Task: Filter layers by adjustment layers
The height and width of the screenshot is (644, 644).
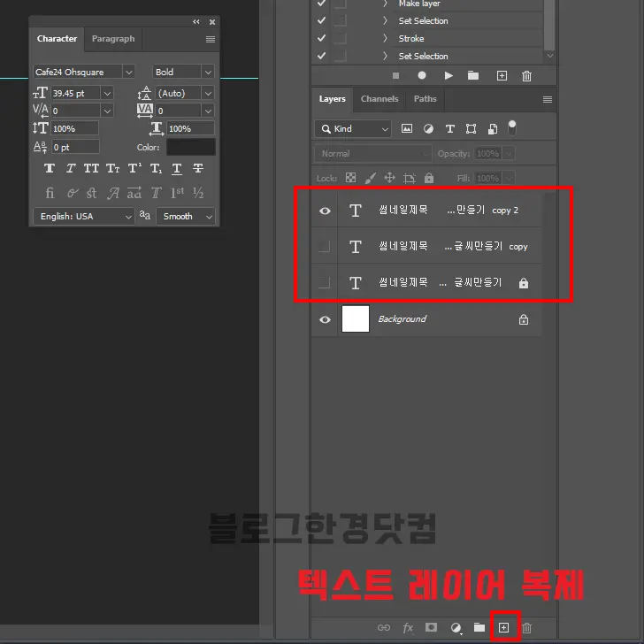Action: (x=428, y=129)
